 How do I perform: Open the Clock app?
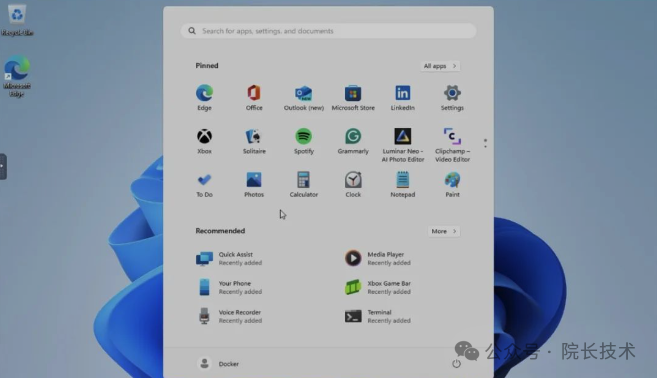click(x=353, y=184)
